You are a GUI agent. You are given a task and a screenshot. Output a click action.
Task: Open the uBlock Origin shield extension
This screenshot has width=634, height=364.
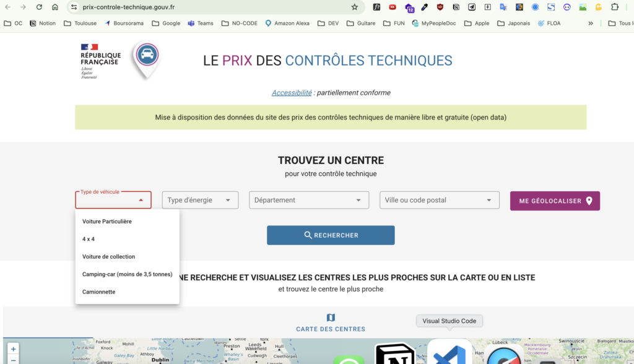[x=440, y=7]
